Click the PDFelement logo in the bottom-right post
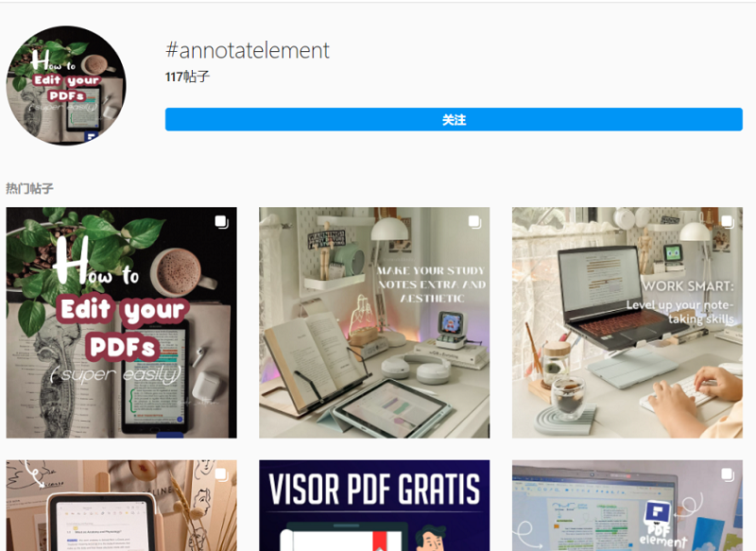This screenshot has width=756, height=551. click(658, 513)
